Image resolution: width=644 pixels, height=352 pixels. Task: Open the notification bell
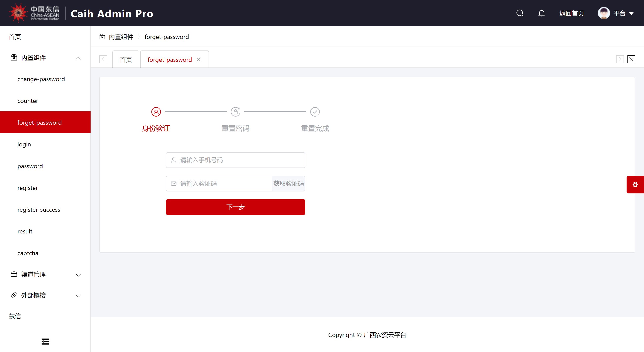click(x=541, y=13)
